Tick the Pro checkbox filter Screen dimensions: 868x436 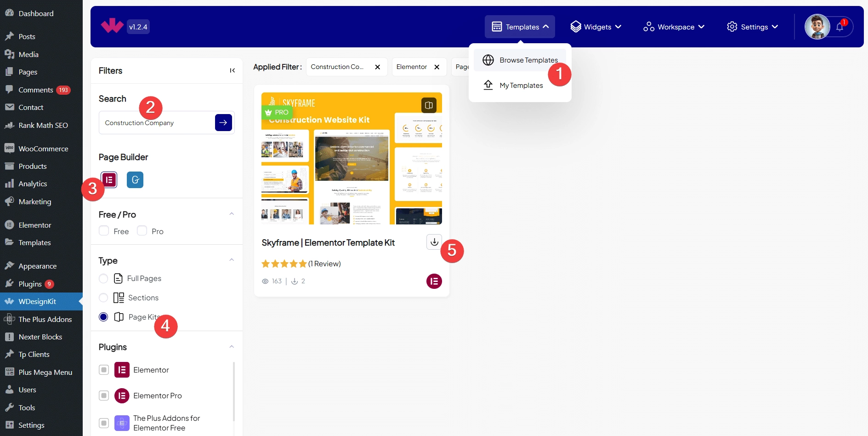(x=142, y=231)
